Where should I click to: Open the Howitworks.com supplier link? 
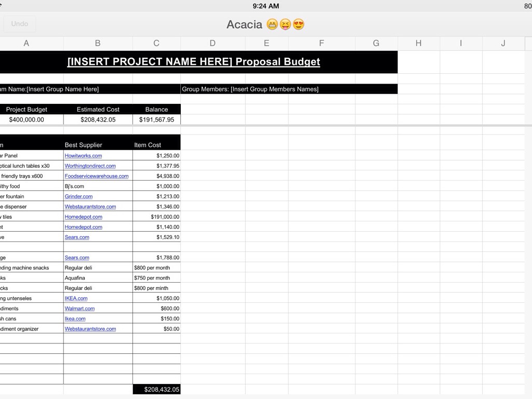[x=83, y=156]
